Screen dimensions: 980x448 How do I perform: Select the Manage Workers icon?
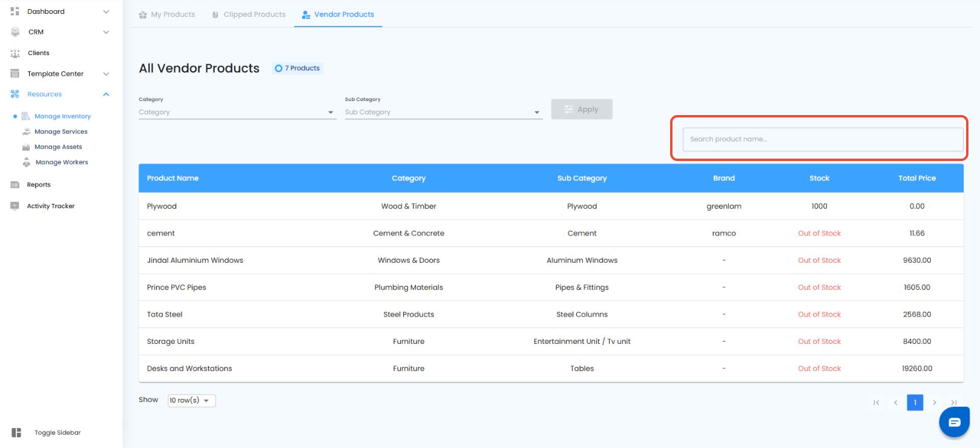point(27,162)
